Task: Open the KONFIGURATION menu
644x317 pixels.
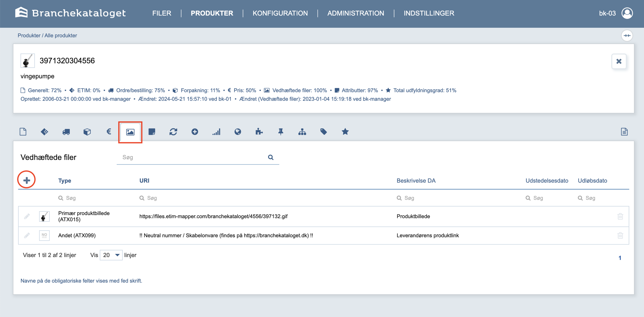Action: tap(280, 13)
